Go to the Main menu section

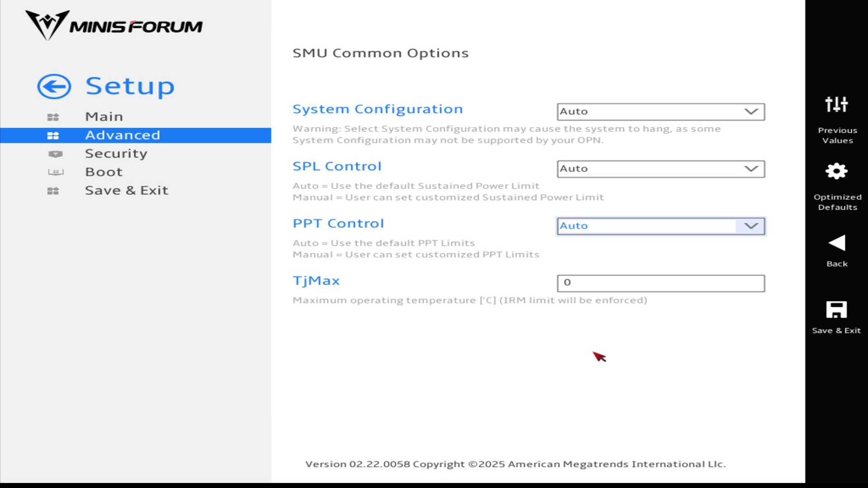pos(104,117)
